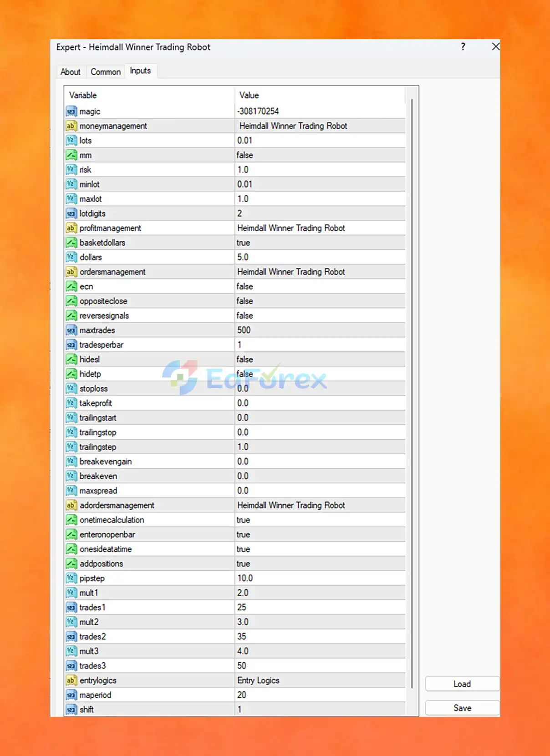Click the stoploss double type icon
This screenshot has width=550, height=756.
(71, 389)
